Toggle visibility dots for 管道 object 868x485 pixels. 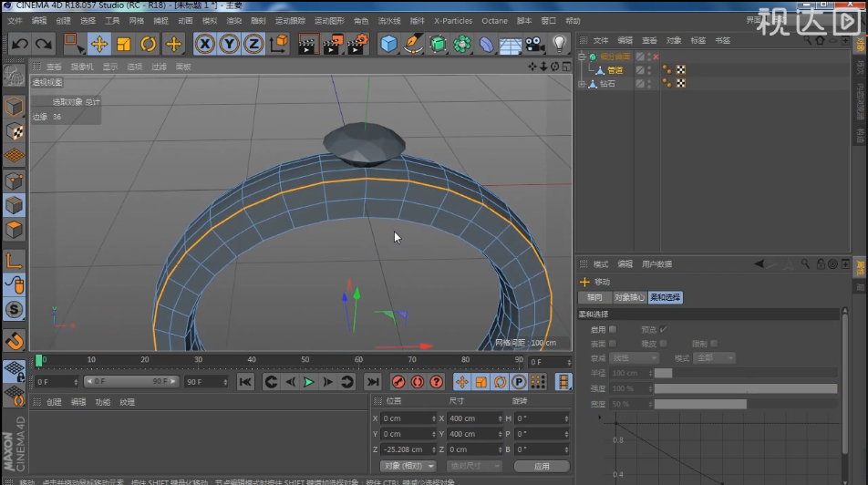click(649, 70)
